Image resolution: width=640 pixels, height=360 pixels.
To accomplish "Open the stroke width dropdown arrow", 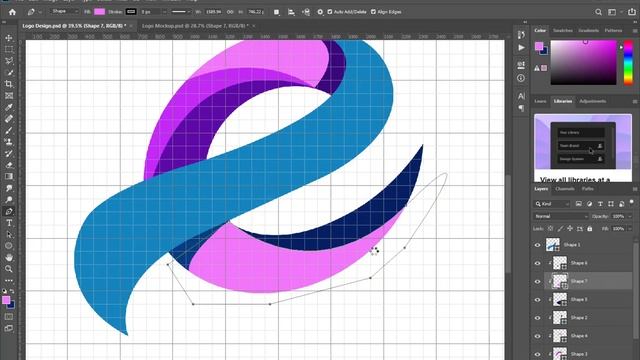I will (164, 12).
